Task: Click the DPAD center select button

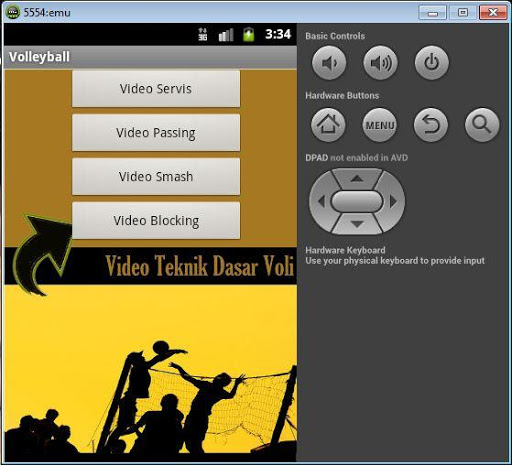Action: pos(357,201)
